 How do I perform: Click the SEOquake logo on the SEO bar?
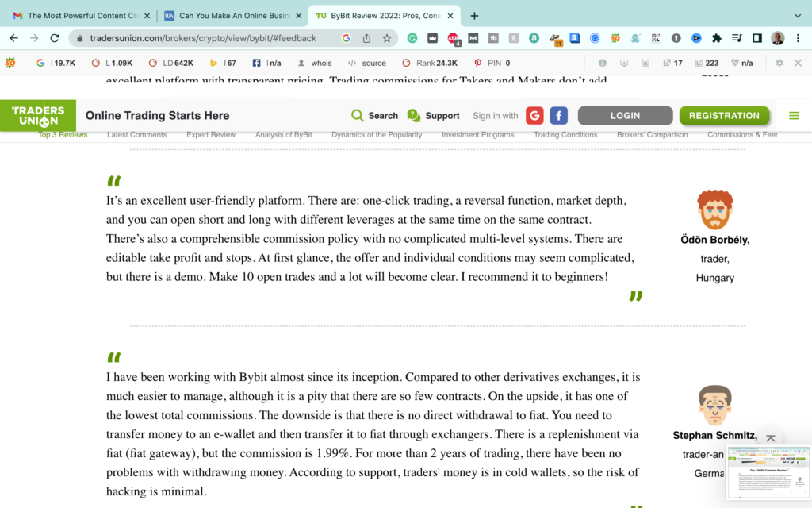(x=10, y=63)
